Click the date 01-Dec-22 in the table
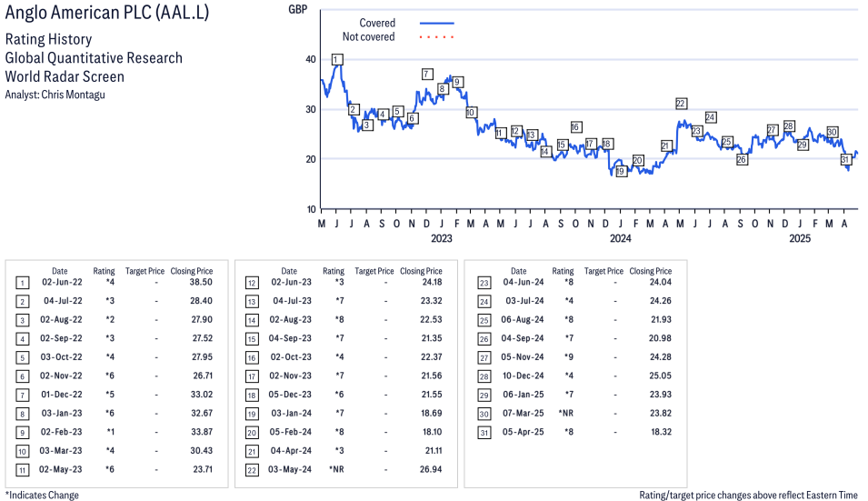868x501 pixels. point(62,395)
